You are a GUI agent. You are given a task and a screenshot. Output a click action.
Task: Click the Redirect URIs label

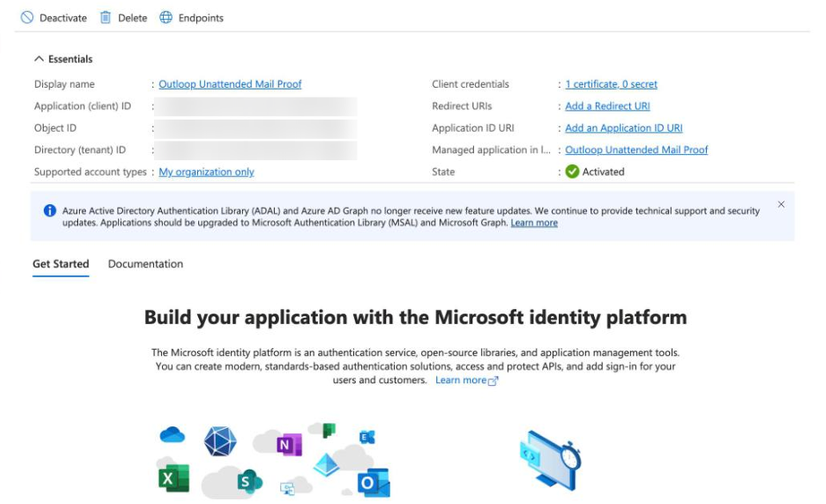pos(462,106)
